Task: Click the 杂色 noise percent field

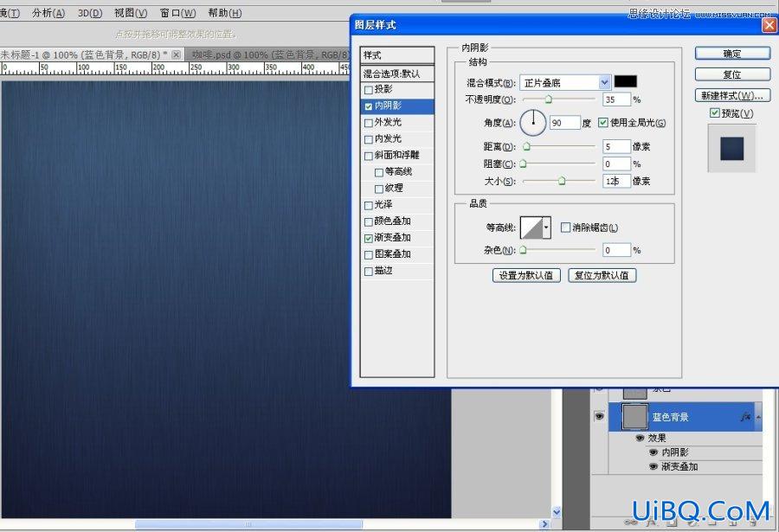Action: point(616,250)
